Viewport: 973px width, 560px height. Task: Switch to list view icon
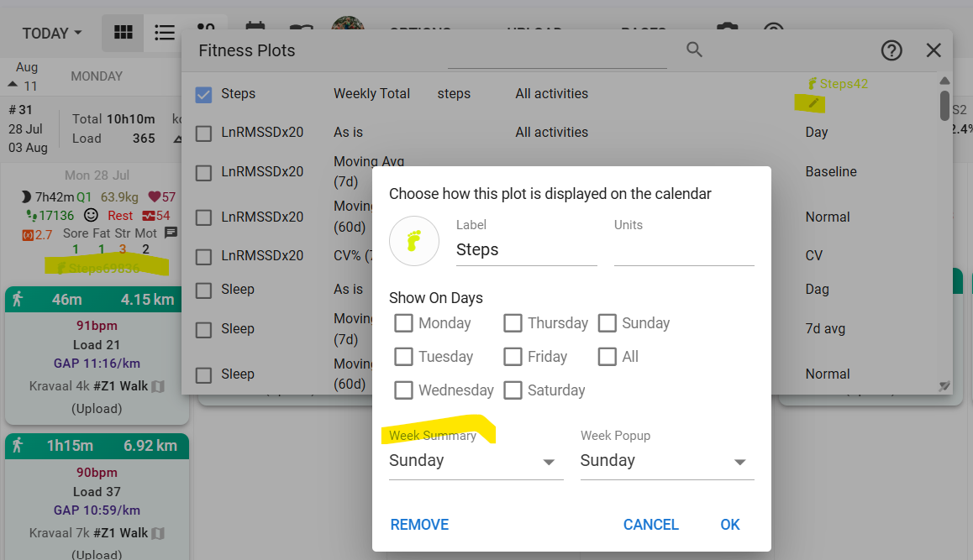point(165,33)
